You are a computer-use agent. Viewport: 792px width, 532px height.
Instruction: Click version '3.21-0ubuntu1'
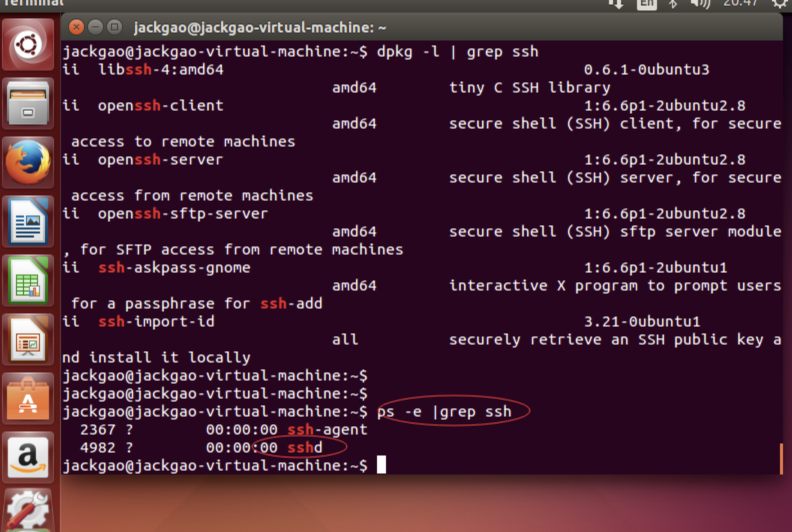tap(642, 321)
